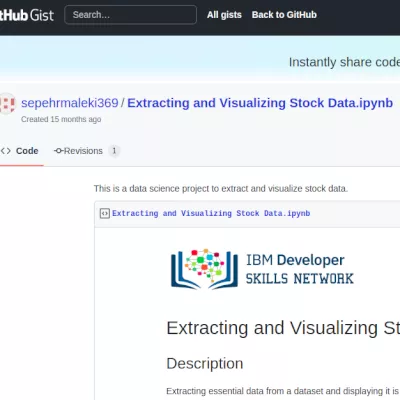The height and width of the screenshot is (400, 400).
Task: Open the notebook filename link in the file header
Action: [x=211, y=213]
